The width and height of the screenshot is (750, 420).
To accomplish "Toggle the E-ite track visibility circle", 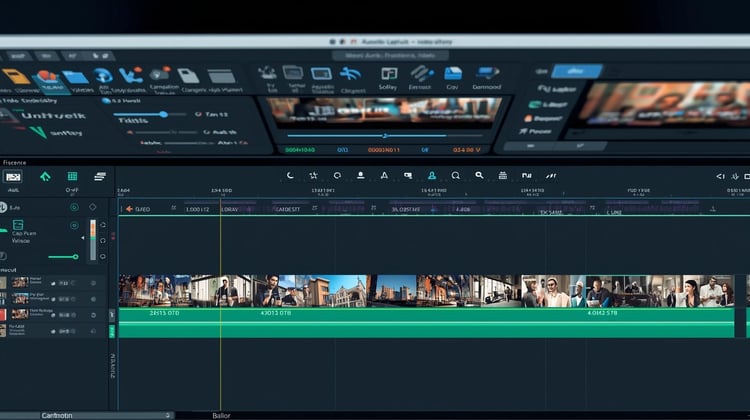I will point(74,207).
